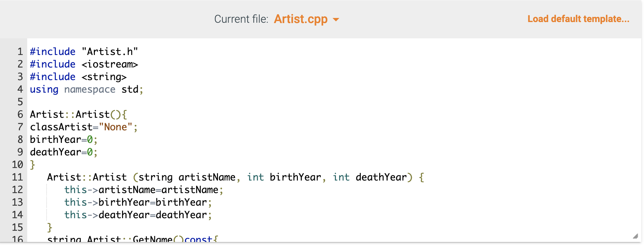644x245 pixels.
Task: Place cursor on the include Artist.h line
Action: pos(84,52)
